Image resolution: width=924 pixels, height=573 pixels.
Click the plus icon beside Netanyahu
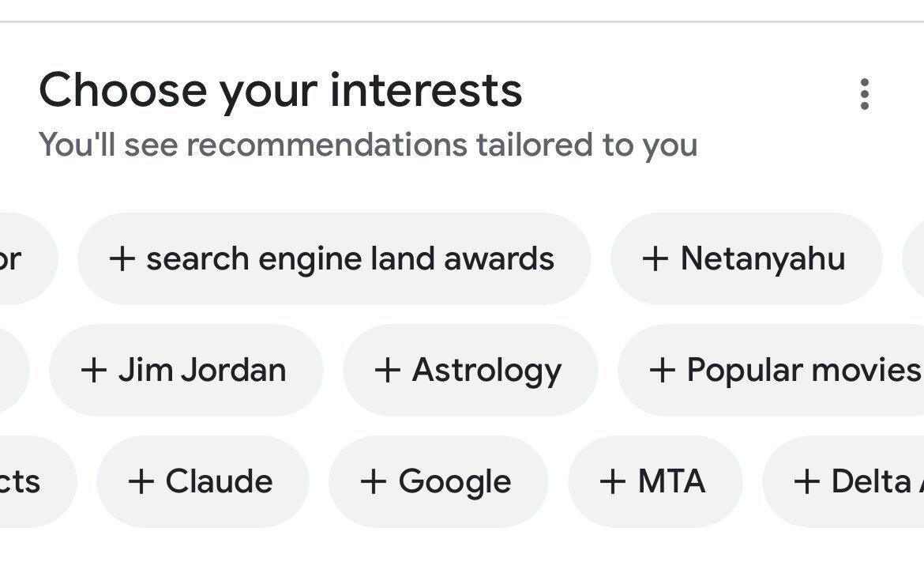[655, 258]
